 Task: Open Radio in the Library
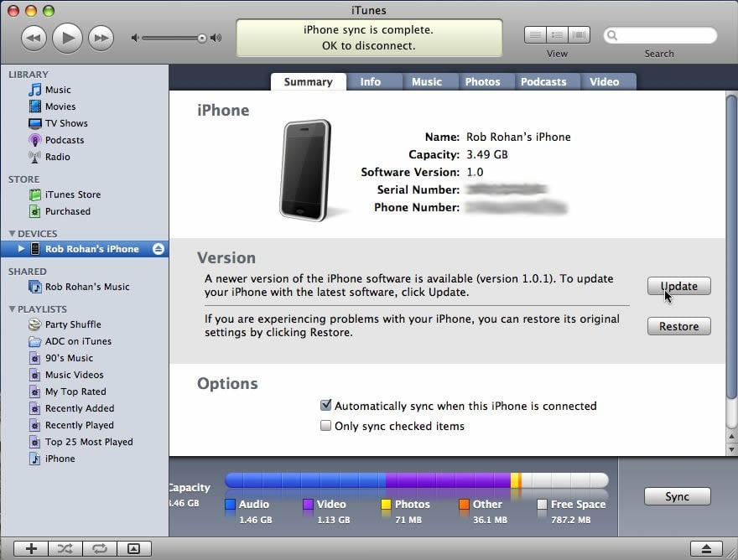pos(57,157)
